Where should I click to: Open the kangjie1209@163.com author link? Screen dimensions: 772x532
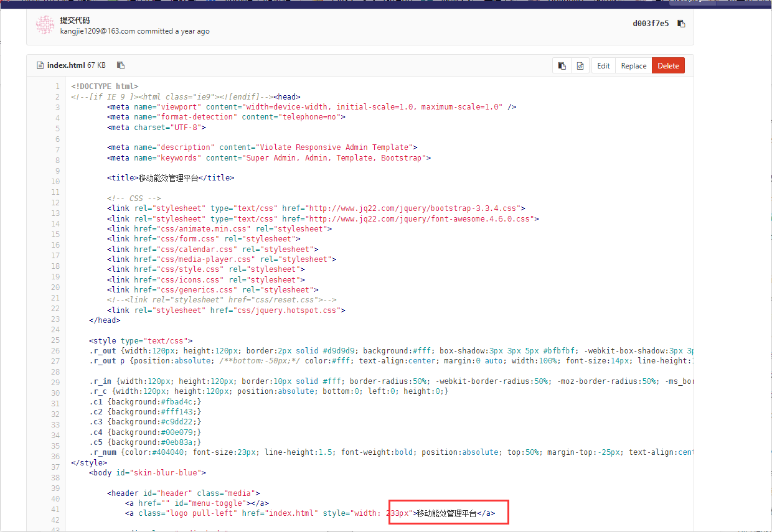(97, 31)
